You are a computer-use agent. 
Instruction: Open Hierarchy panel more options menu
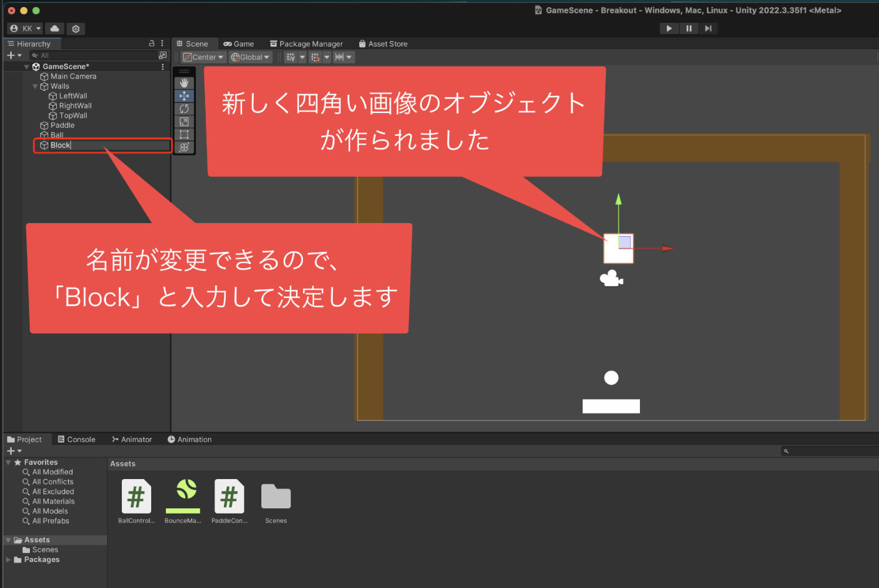click(162, 43)
